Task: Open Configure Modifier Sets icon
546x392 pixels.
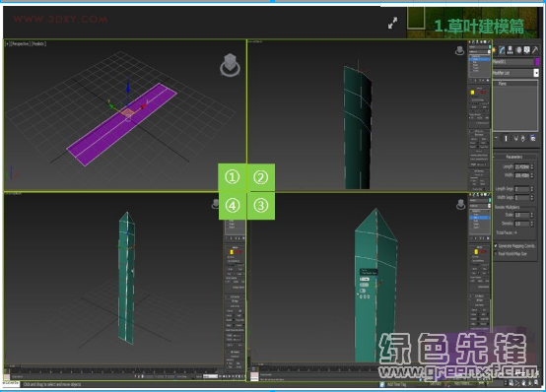Action: point(533,138)
